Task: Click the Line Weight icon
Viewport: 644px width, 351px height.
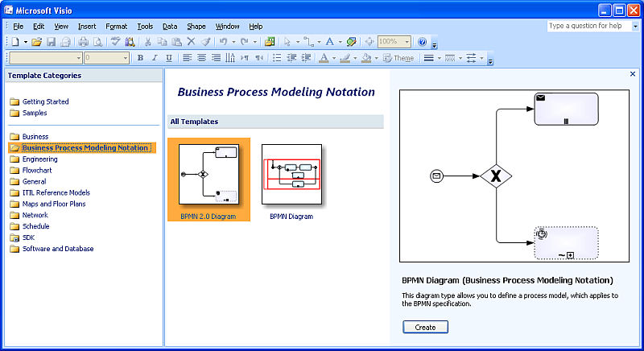Action: tap(429, 58)
